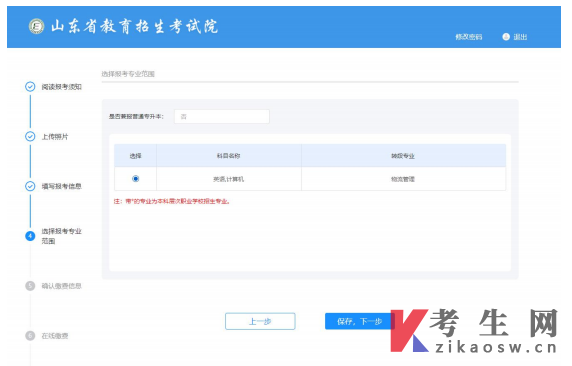This screenshot has width=572, height=366.
Task: Click the checkmark icon for 填写报考信息 step
Action: tap(30, 186)
